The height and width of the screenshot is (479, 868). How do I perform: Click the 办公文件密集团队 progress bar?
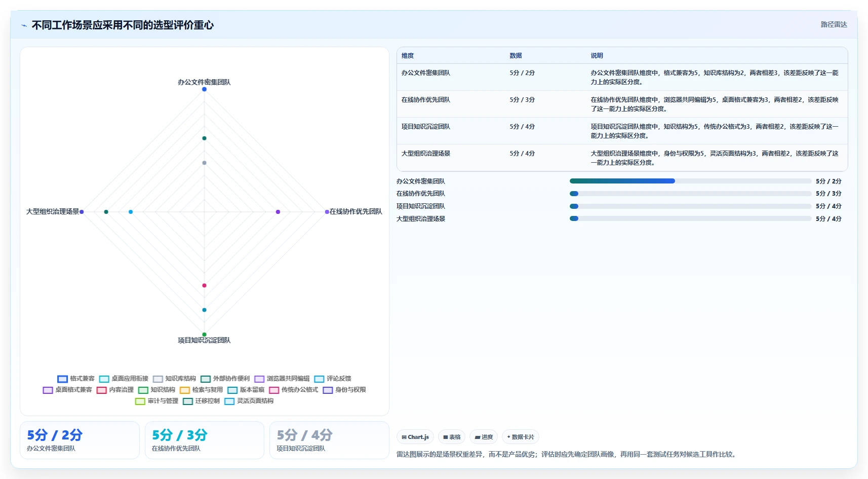click(690, 181)
